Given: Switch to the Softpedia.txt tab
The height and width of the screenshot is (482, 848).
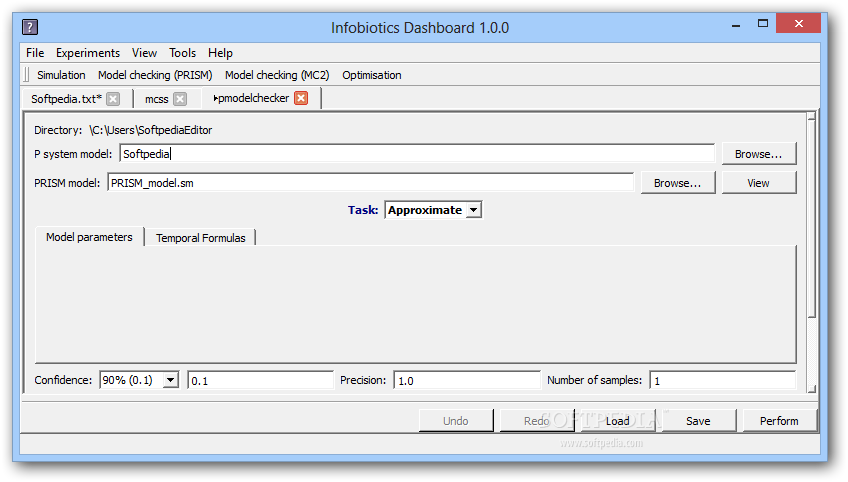Looking at the screenshot, I should pyautogui.click(x=67, y=99).
